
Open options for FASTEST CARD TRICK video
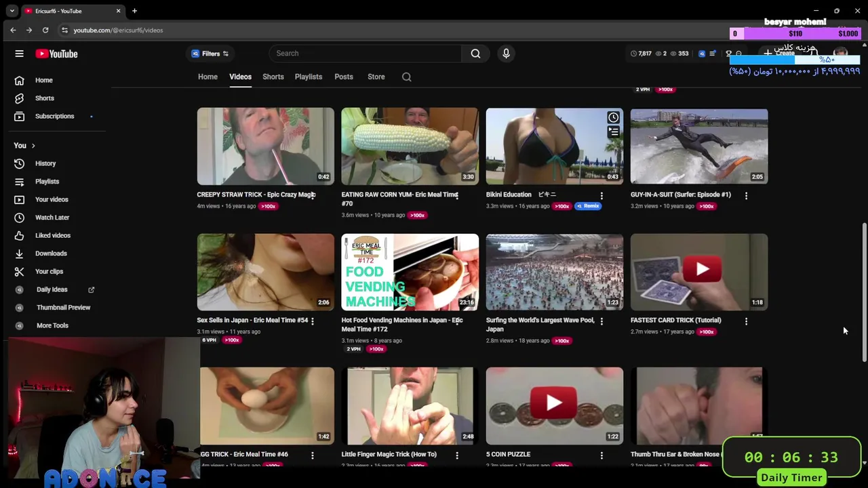click(x=746, y=321)
